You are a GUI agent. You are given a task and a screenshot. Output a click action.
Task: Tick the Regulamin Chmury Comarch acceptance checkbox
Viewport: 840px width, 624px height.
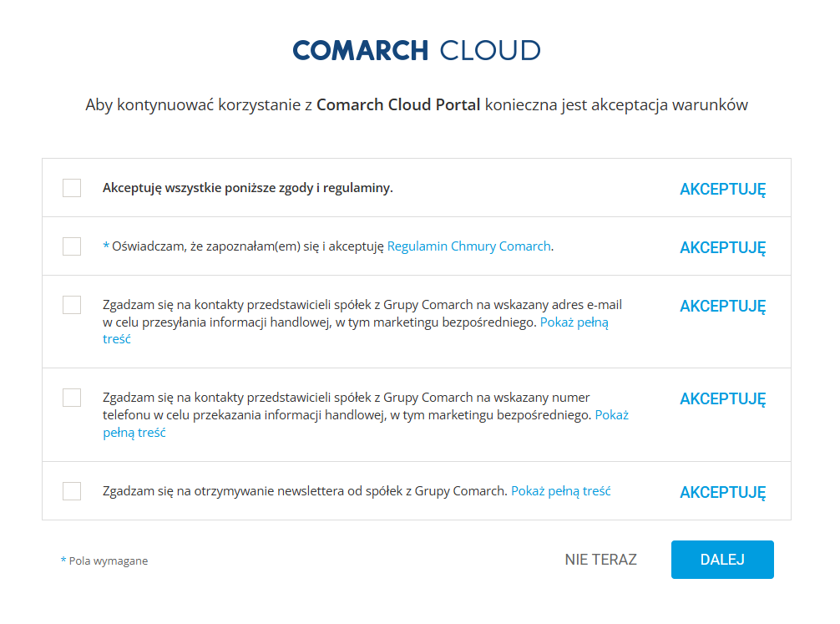coord(72,246)
